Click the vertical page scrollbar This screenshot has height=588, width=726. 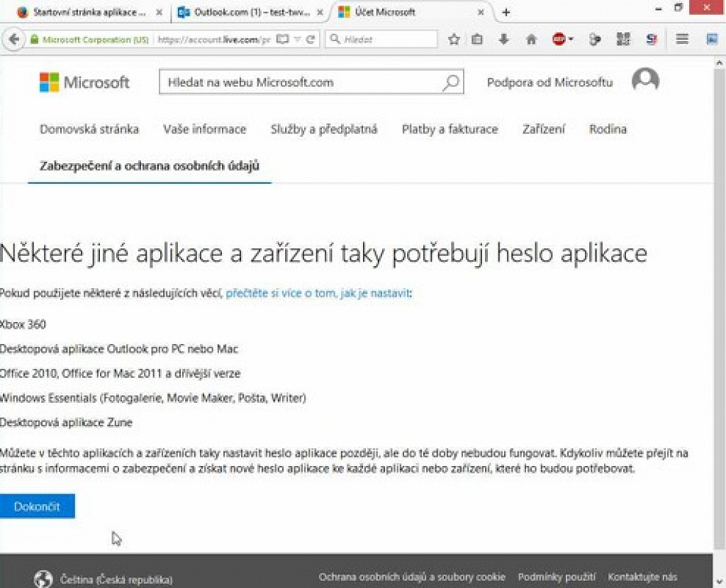click(x=720, y=308)
